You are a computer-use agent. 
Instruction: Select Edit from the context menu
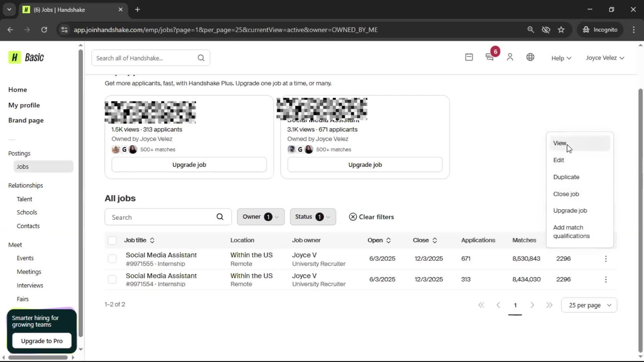point(580,160)
